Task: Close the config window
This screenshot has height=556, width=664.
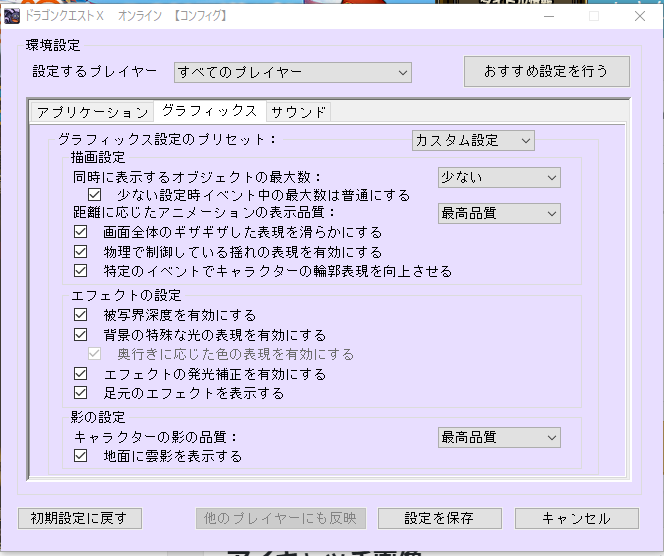Action: tap(639, 16)
